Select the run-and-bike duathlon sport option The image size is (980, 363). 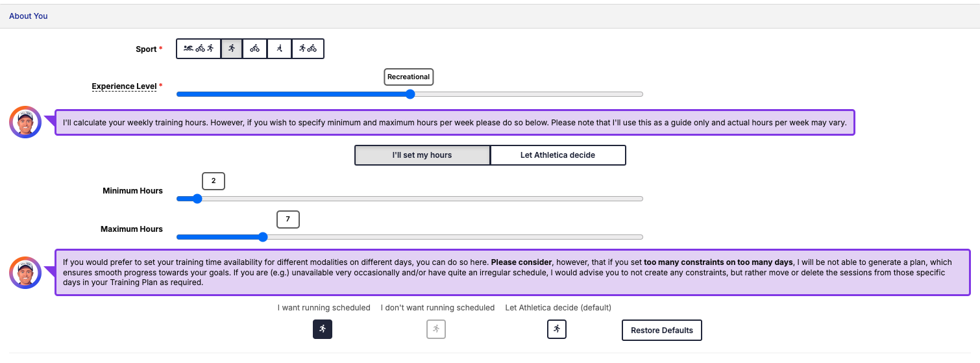point(308,49)
